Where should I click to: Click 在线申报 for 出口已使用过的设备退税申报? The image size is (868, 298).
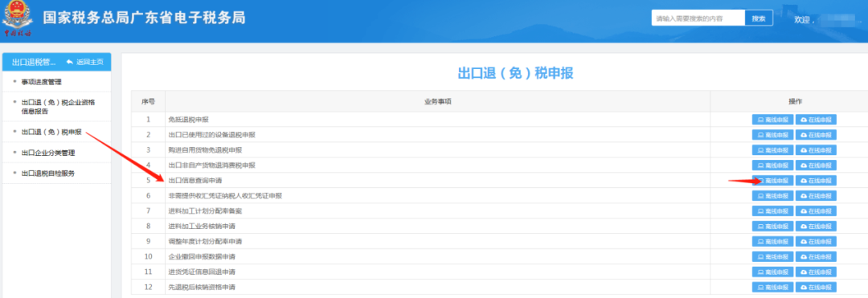(x=816, y=135)
